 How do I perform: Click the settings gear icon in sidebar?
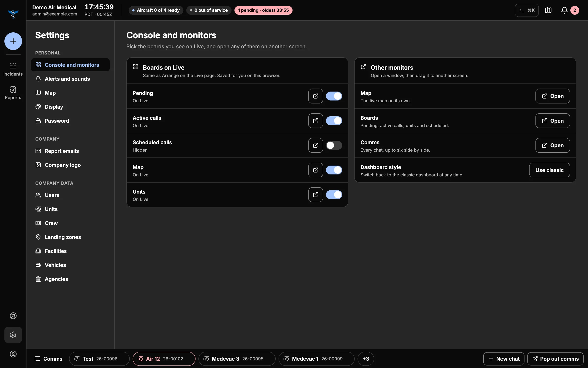coord(13,335)
